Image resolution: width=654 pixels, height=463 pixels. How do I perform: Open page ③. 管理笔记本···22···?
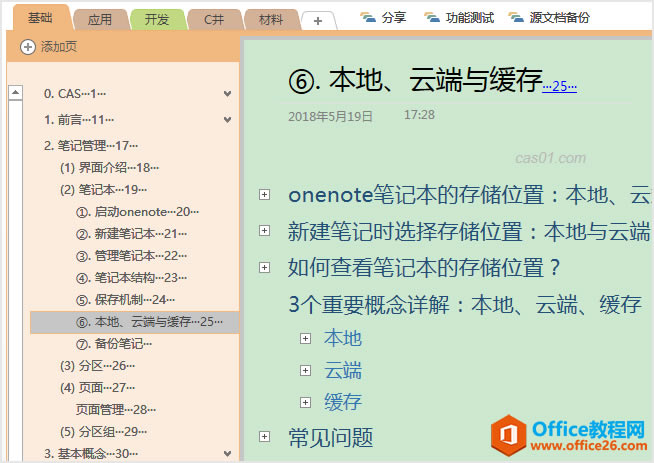[131, 256]
